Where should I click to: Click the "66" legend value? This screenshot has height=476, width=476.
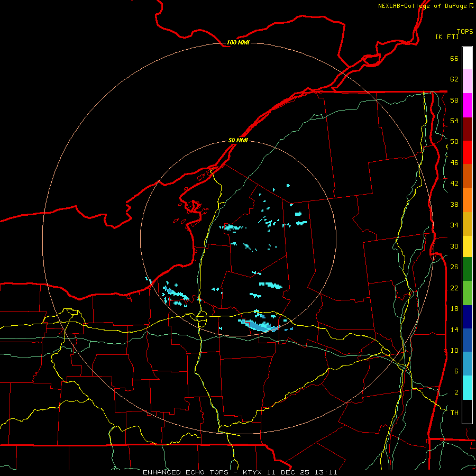click(x=454, y=58)
